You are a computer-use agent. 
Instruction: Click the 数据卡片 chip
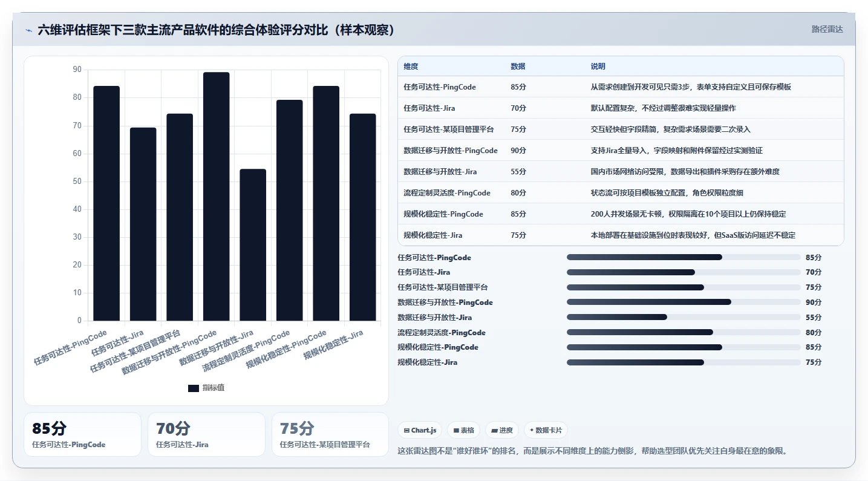[x=546, y=430]
